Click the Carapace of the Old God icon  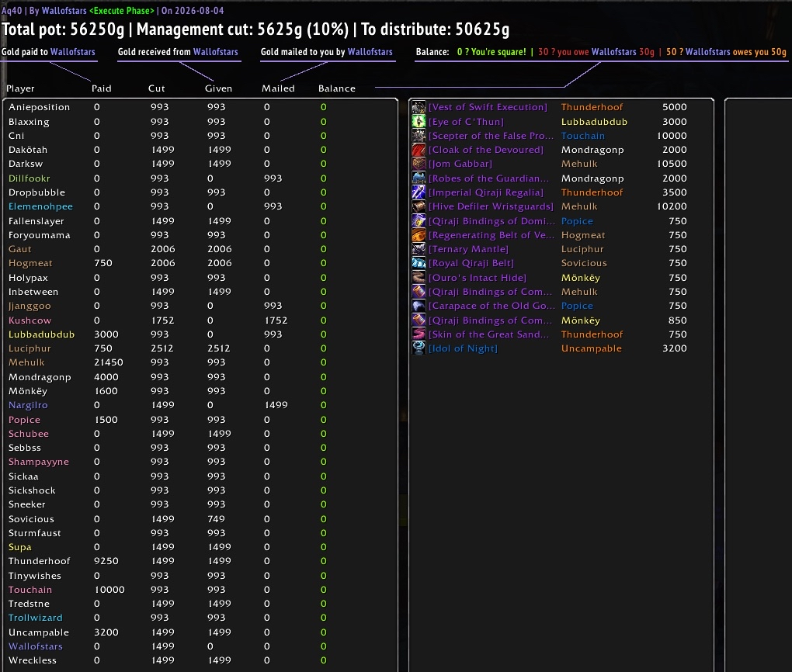[419, 306]
